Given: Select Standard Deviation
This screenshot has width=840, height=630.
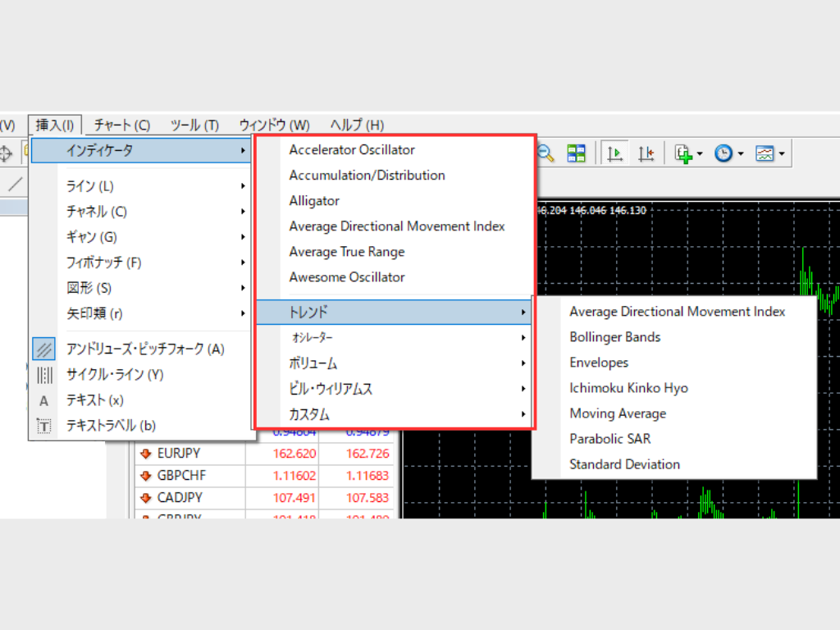Looking at the screenshot, I should [x=675, y=464].
